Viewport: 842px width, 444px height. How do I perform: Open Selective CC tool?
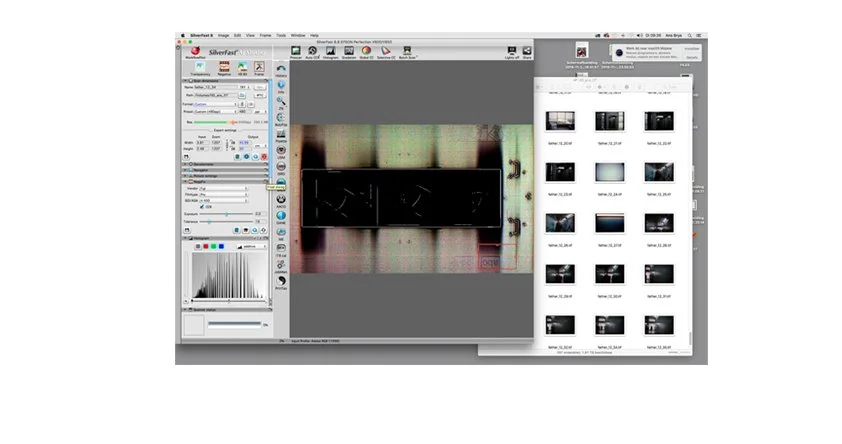coord(386,52)
